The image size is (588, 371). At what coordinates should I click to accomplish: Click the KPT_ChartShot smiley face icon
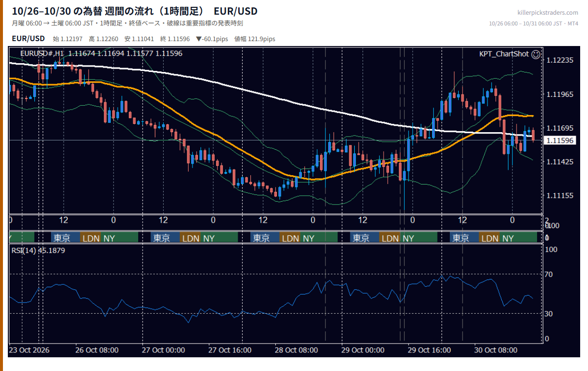tap(536, 54)
